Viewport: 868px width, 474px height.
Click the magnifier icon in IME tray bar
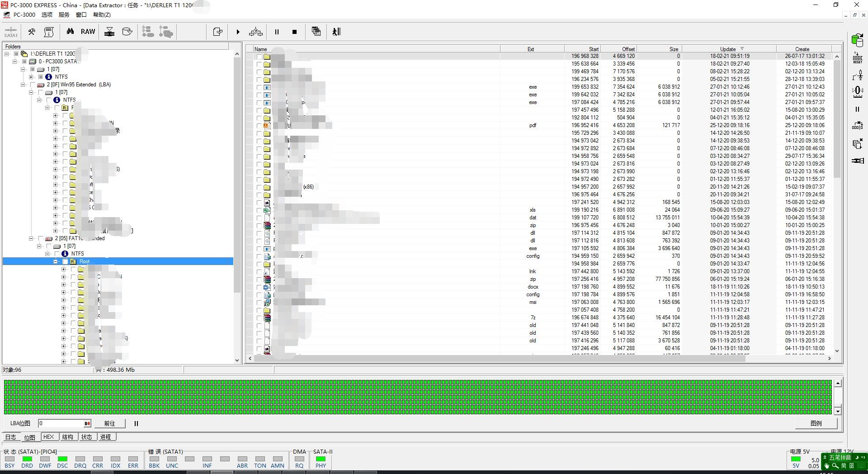tap(835, 466)
